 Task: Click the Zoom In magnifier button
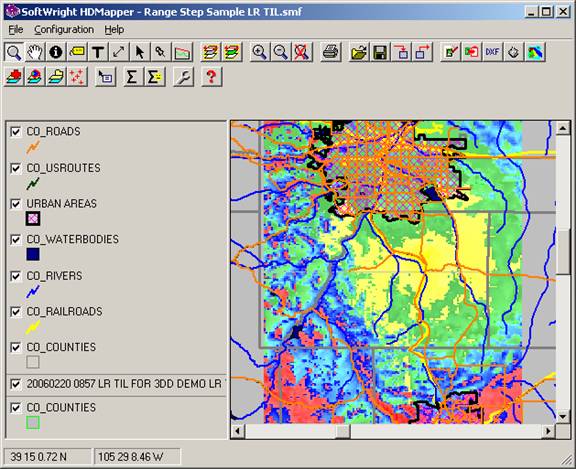260,52
